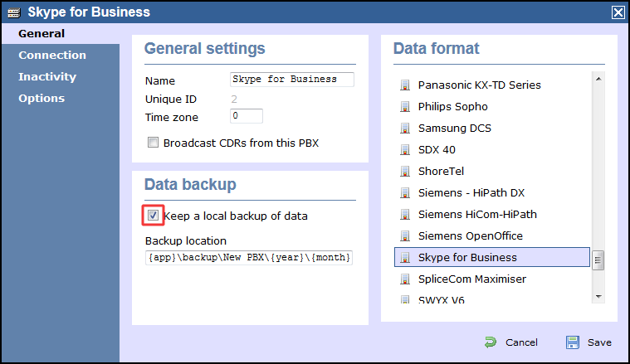Screen dimensions: 630x364
Task: Click the Philips Sopho format icon
Action: pyautogui.click(x=404, y=107)
